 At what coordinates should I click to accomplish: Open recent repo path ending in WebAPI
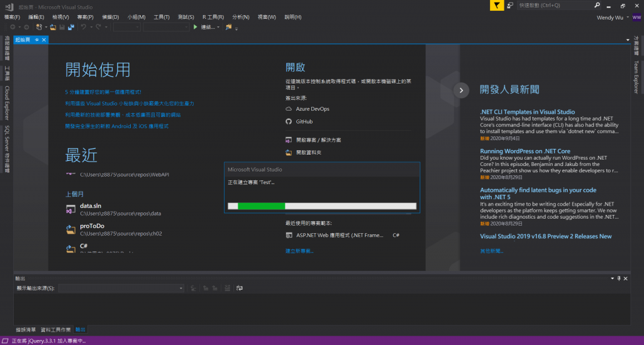(x=125, y=174)
